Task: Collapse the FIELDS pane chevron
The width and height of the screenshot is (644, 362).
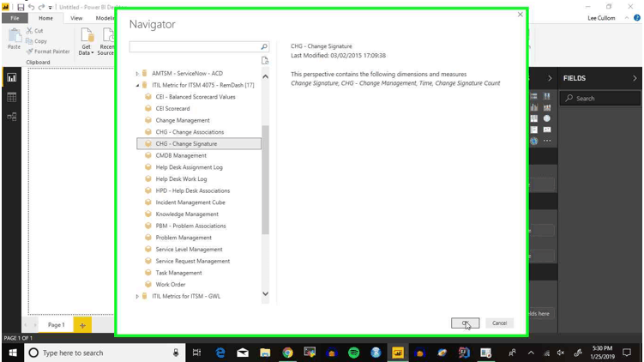Action: pyautogui.click(x=635, y=78)
